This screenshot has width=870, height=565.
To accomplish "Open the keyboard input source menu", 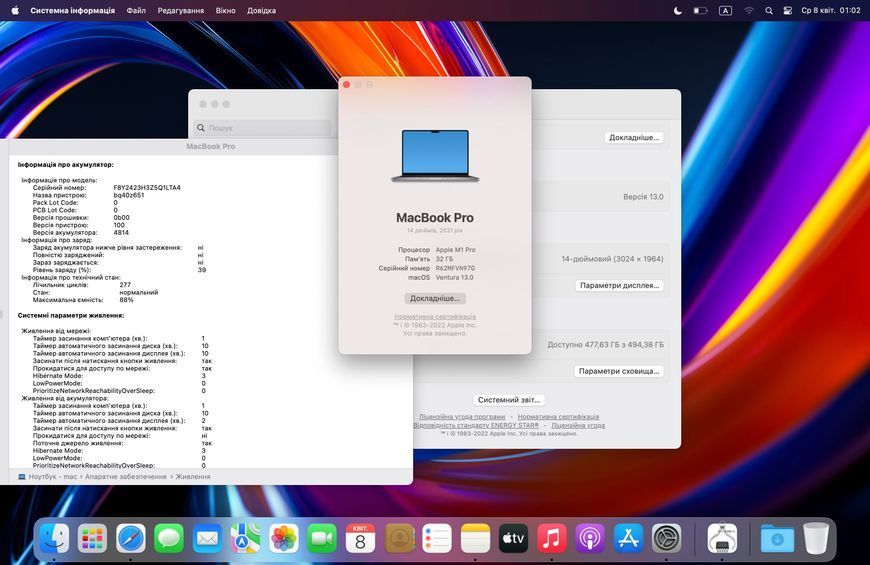I will coord(725,11).
